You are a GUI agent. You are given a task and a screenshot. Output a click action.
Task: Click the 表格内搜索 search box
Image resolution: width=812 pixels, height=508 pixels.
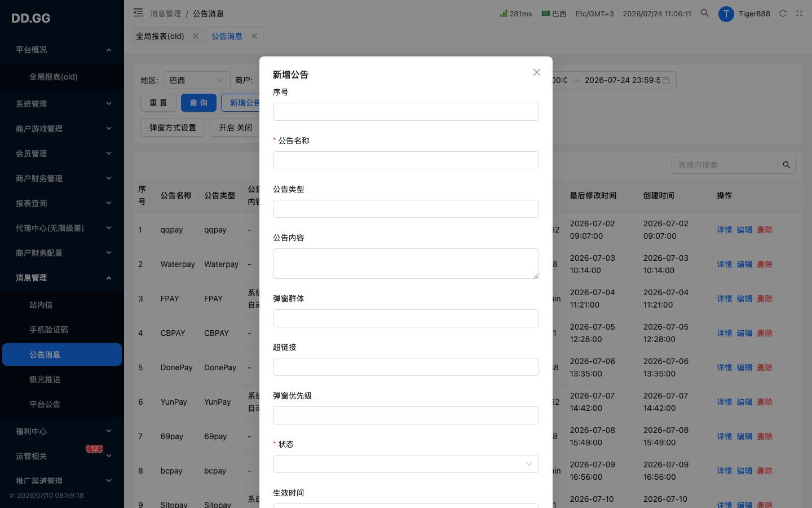[x=725, y=165]
